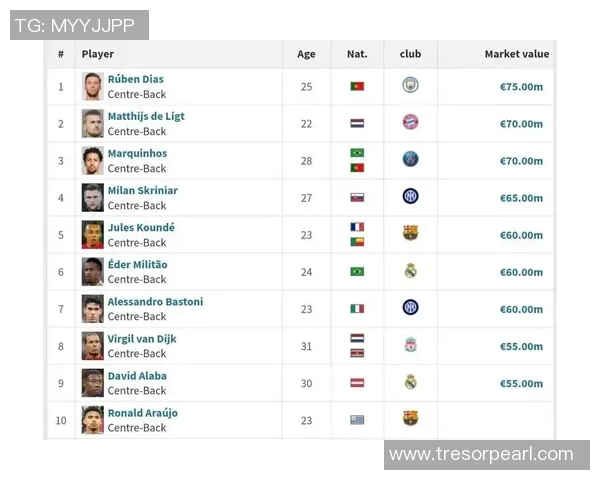Click Jules Koundé name link
Viewport: 600px width, 480px height.
141,227
